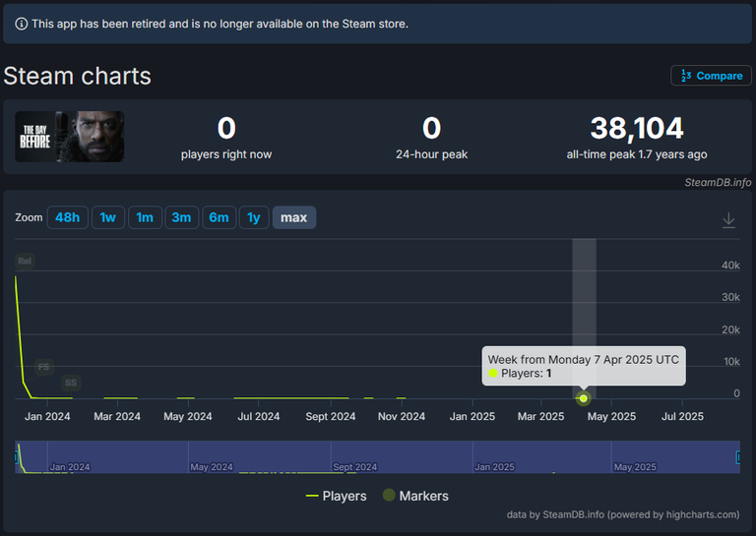Click The Day Before game thumbnail
Image resolution: width=756 pixels, height=536 pixels.
[70, 137]
